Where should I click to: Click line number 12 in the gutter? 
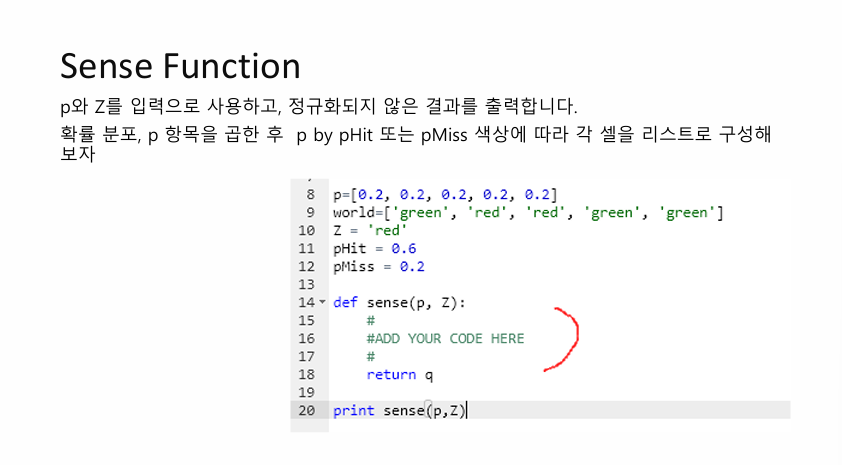pos(307,266)
